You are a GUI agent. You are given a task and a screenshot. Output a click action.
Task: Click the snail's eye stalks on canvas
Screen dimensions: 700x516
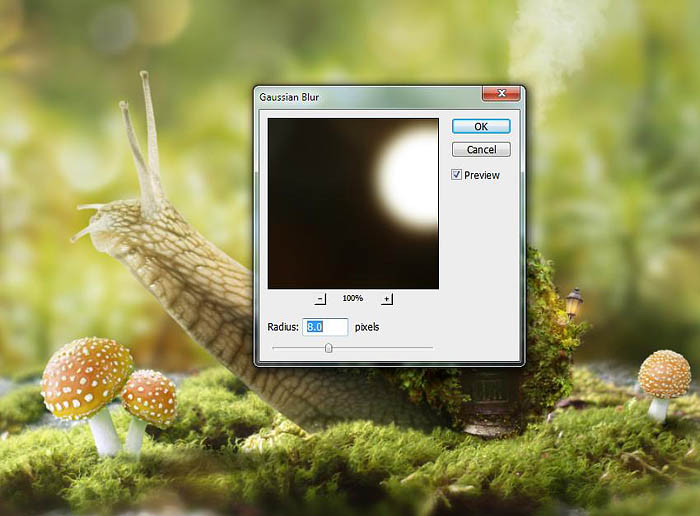(x=142, y=140)
